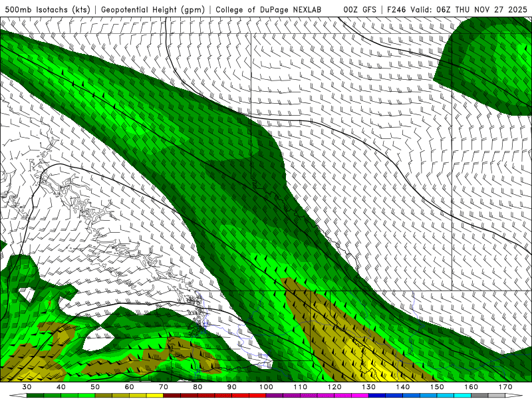The height and width of the screenshot is (399, 532).
Task: Click the 130 value on the legend scale
Action: (368, 387)
